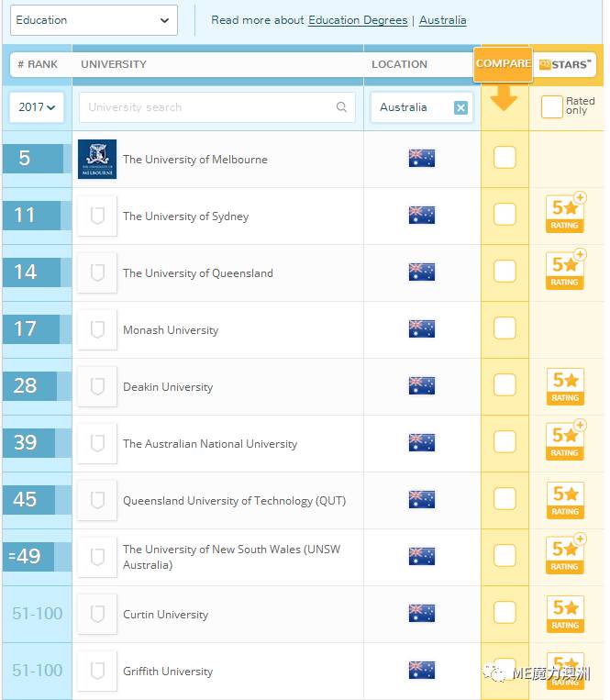Click placeholder shield for University of Sydney
The width and height of the screenshot is (610, 700).
(97, 216)
